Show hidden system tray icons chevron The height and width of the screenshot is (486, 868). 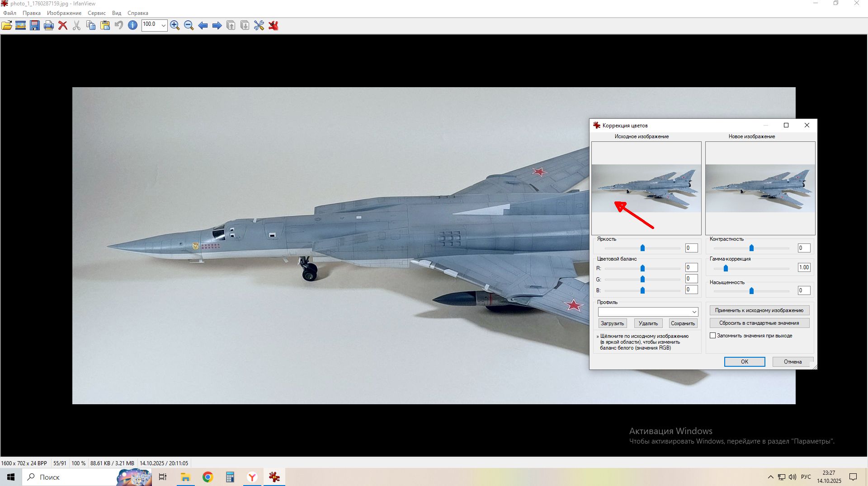coord(770,477)
